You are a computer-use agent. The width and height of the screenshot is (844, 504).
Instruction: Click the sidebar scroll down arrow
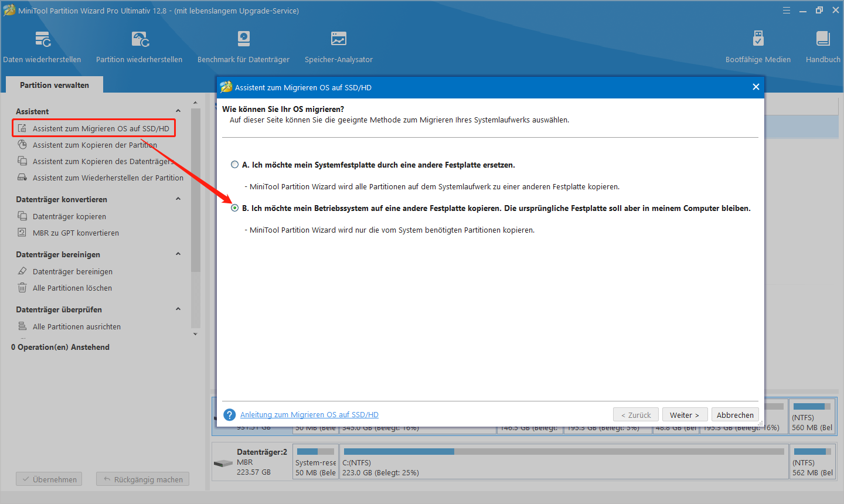(x=195, y=334)
